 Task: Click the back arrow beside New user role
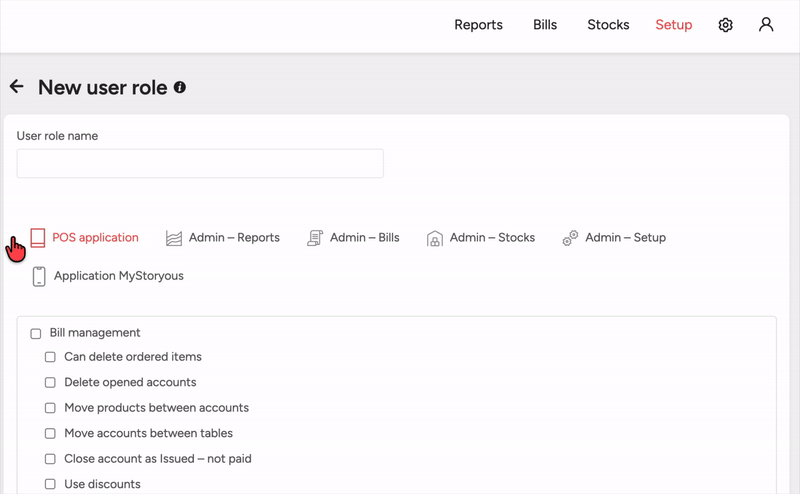click(x=16, y=87)
